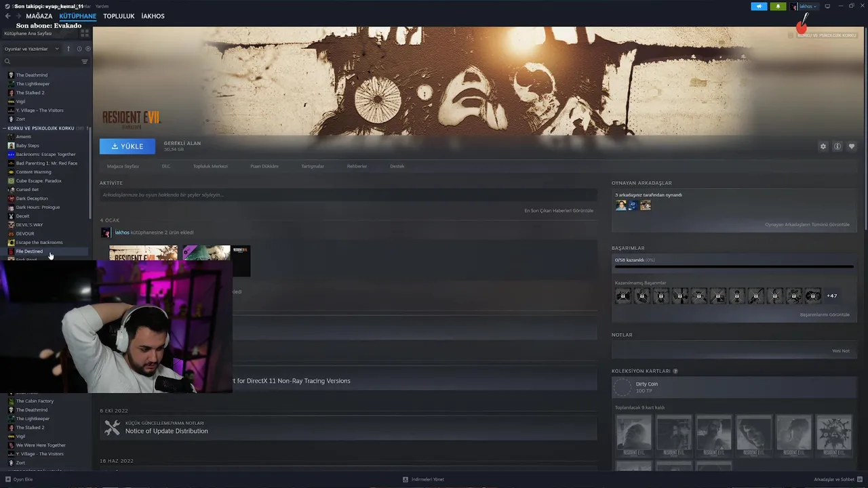
Task: Open game settings gear icon
Action: [823, 146]
